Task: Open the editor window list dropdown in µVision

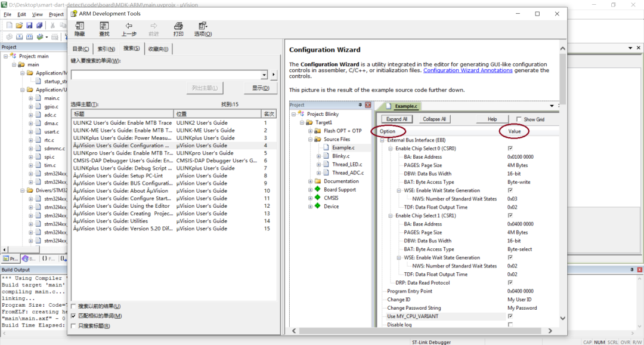Action: [x=631, y=48]
